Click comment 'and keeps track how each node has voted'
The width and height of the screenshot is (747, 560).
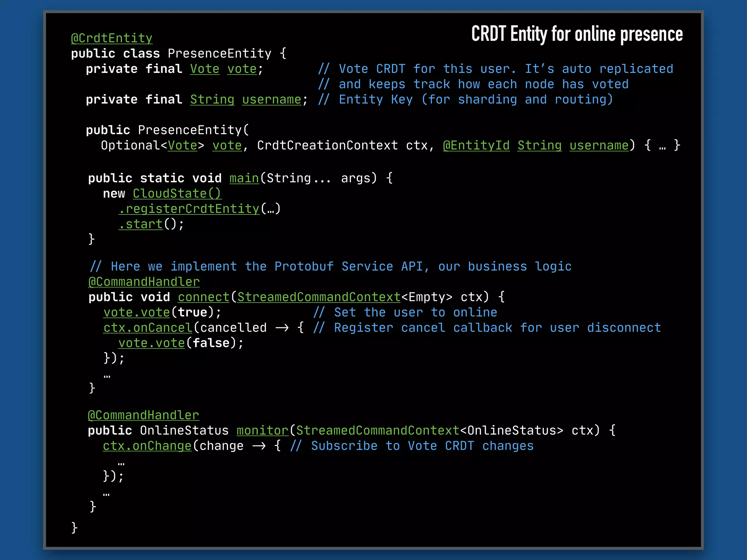point(473,84)
